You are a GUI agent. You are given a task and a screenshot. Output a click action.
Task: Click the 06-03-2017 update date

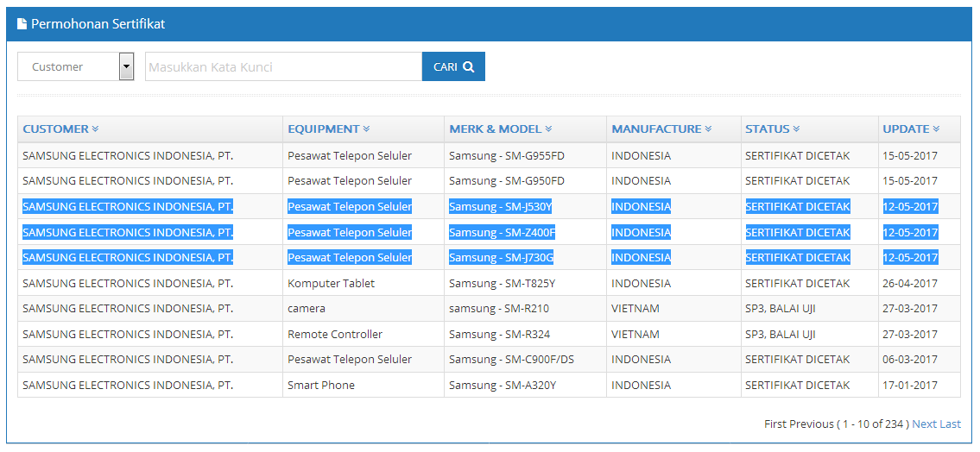pyautogui.click(x=911, y=360)
